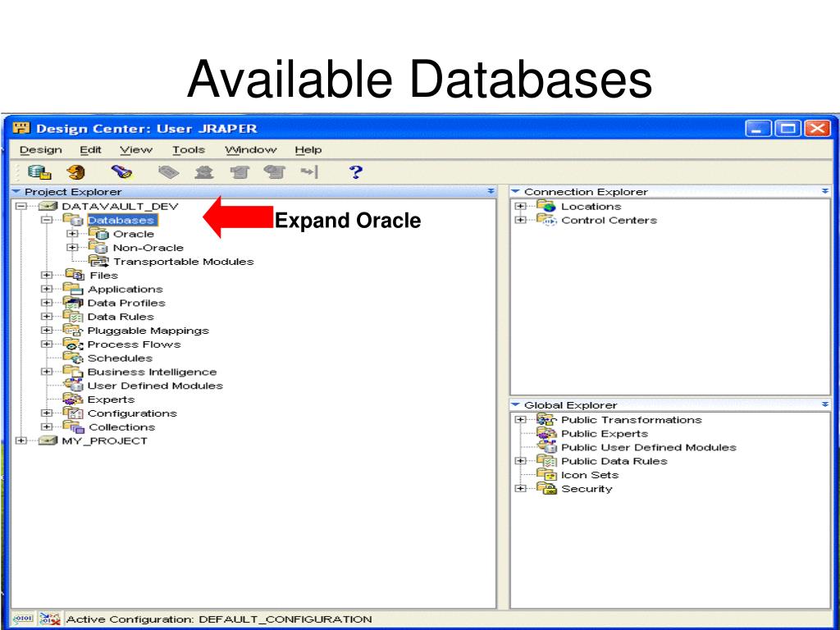The image size is (840, 630).
Task: Click the orange face toolbar icon
Action: pos(76,172)
